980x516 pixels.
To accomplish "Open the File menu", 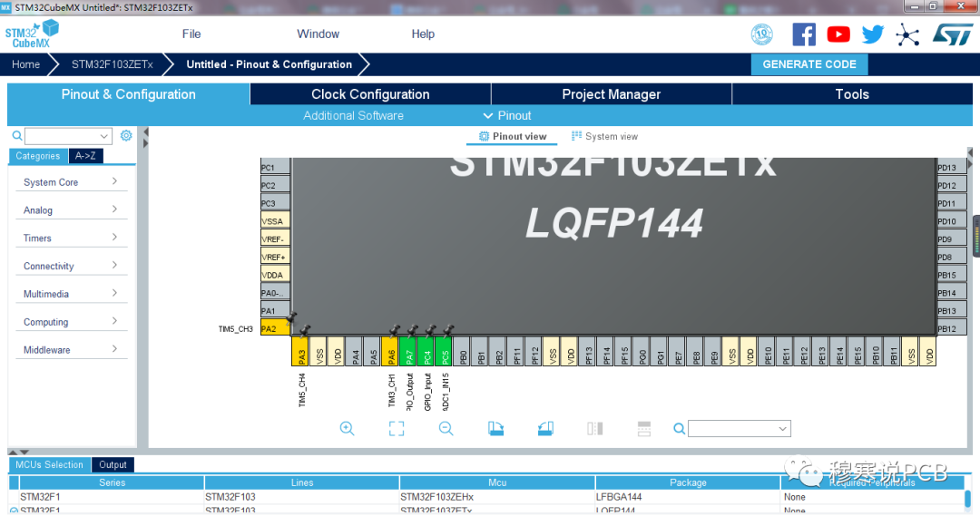I will coord(191,34).
